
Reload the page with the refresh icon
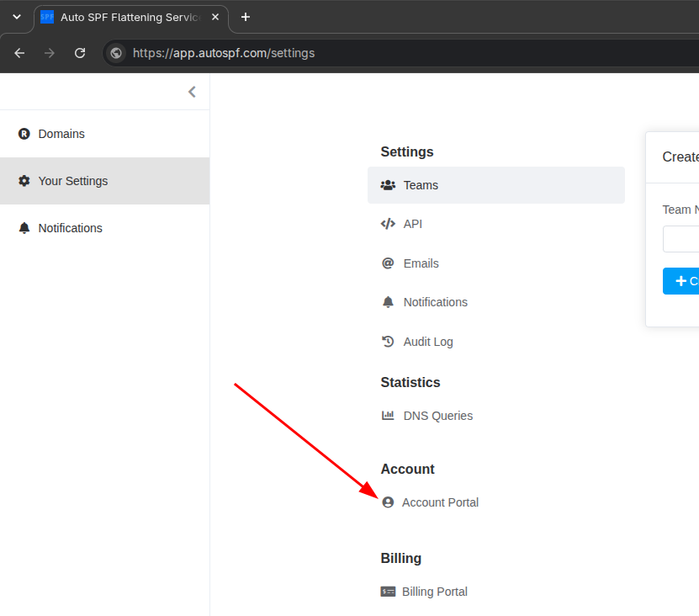(80, 53)
